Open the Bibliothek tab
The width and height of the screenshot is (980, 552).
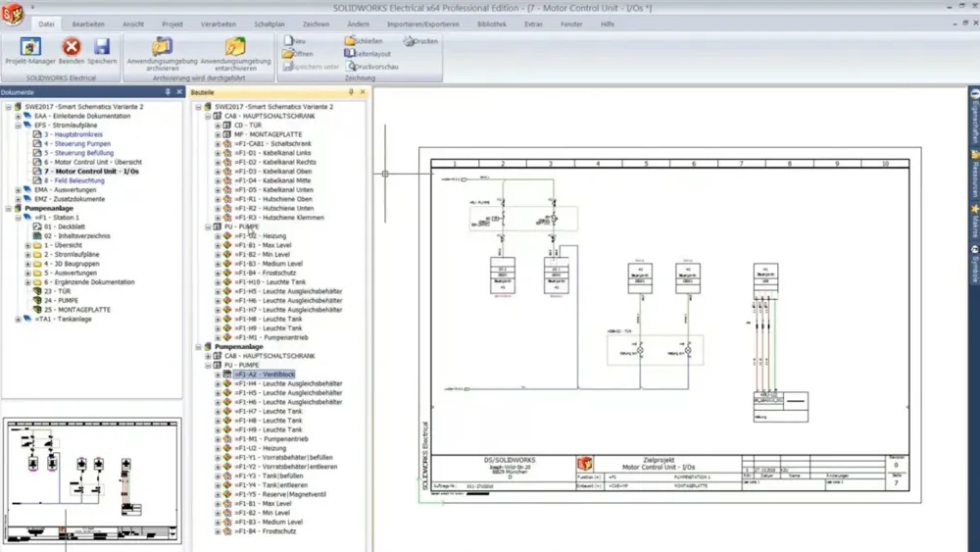coord(492,25)
